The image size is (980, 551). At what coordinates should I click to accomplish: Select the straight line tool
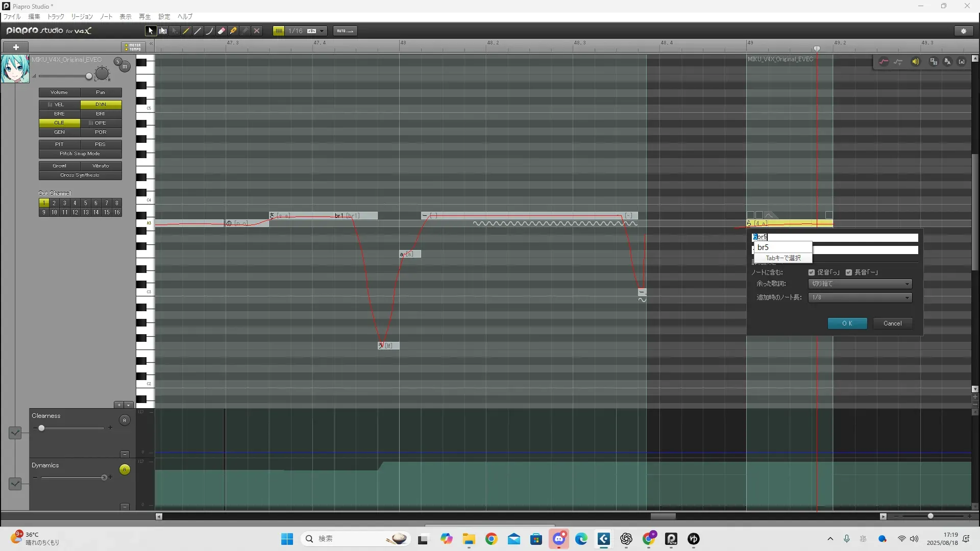click(x=198, y=31)
